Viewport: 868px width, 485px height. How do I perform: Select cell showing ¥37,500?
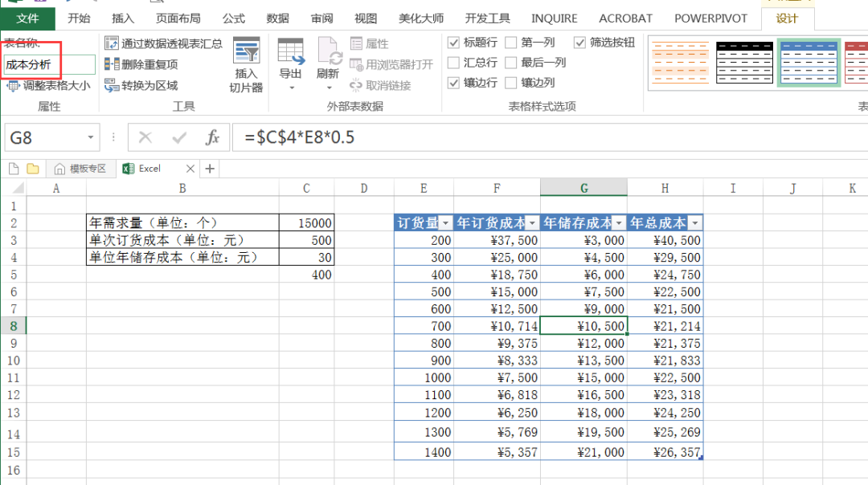(x=497, y=241)
